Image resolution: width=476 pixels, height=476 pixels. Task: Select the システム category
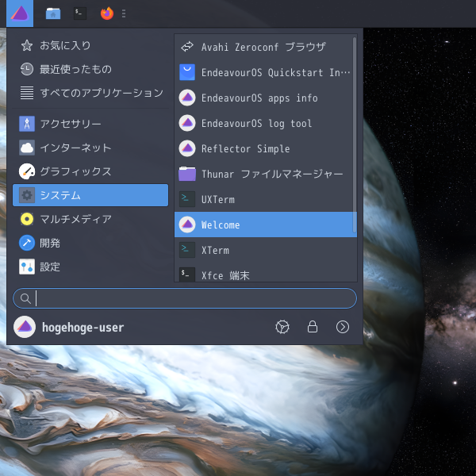tap(90, 195)
